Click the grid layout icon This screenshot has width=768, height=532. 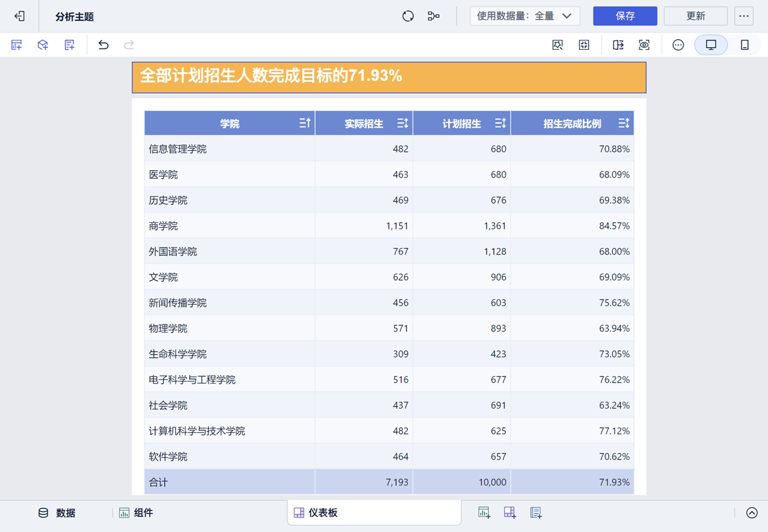pos(584,45)
